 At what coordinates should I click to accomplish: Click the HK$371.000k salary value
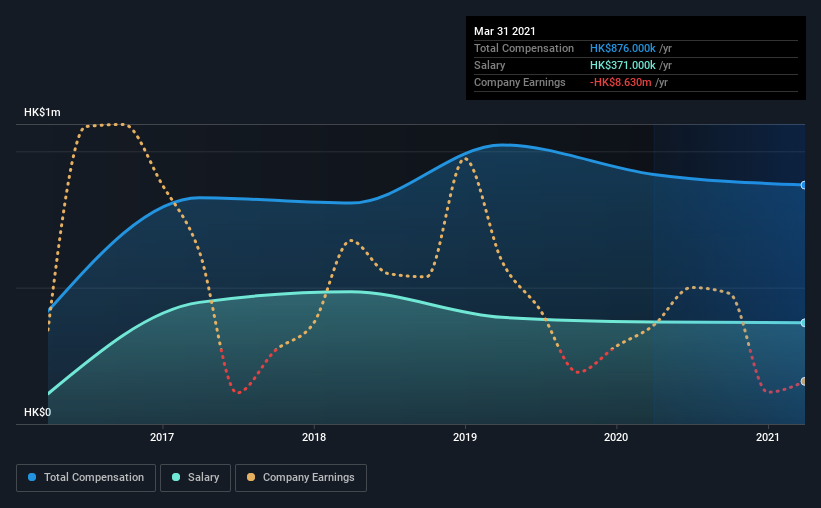tap(623, 65)
